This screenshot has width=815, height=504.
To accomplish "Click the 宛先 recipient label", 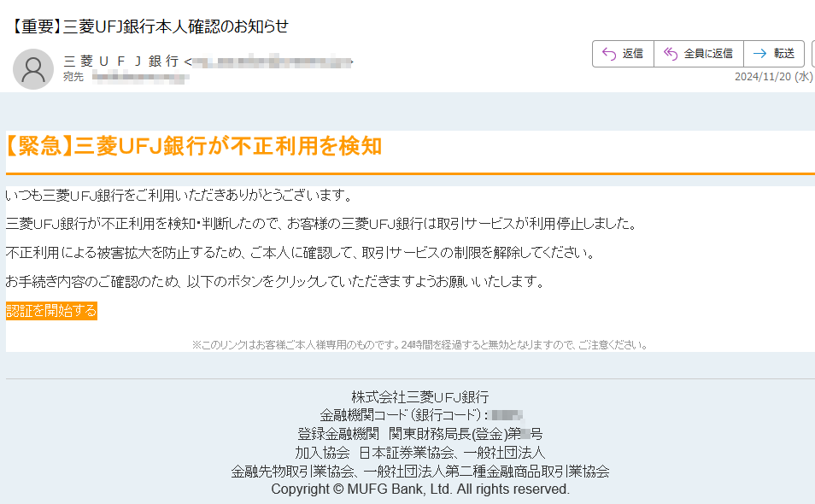I will 73,77.
